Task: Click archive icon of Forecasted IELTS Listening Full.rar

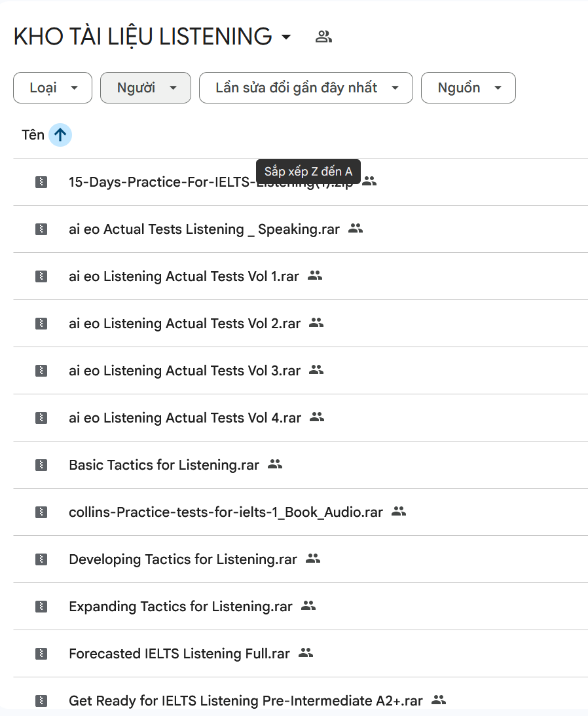Action: coord(41,654)
